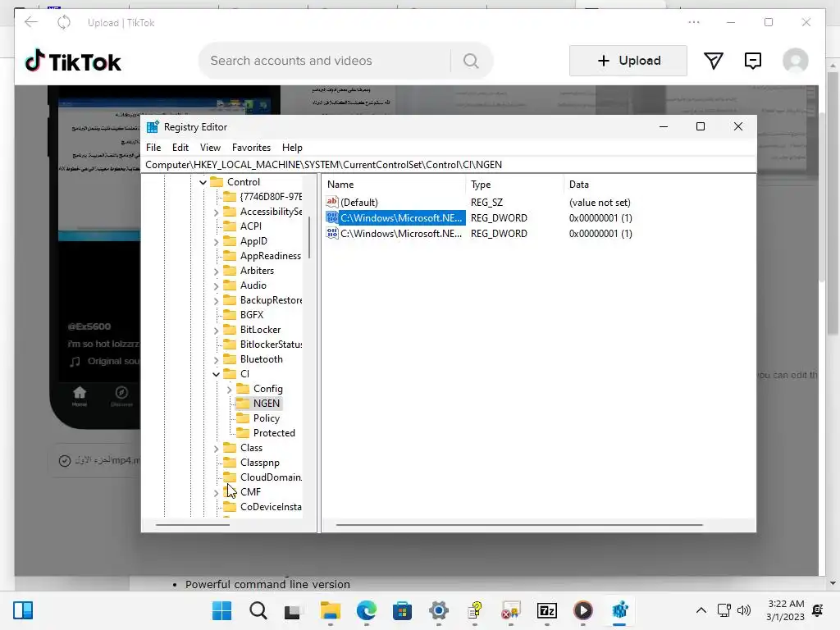Screen dimensions: 840x630
Task: Open the media player taskbar icon
Action: coord(583,610)
